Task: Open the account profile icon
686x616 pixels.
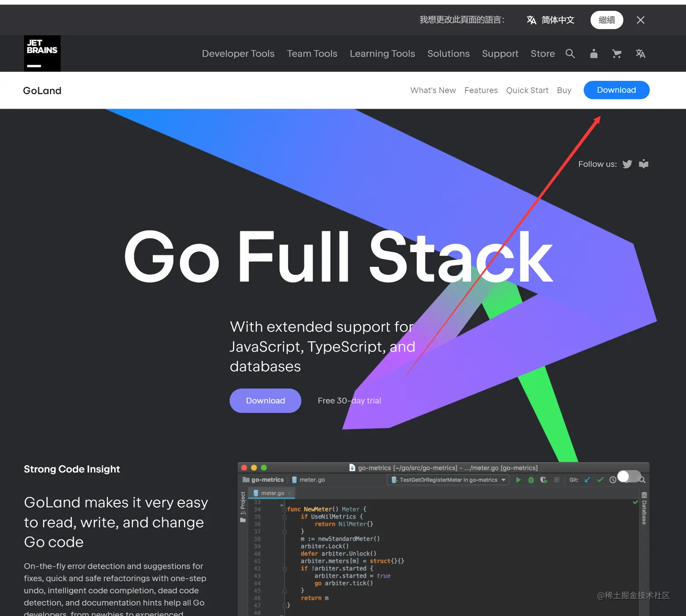Action: (x=593, y=54)
